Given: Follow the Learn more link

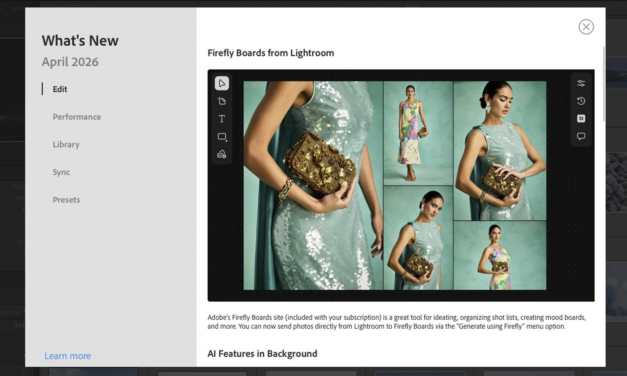Looking at the screenshot, I should pos(68,356).
